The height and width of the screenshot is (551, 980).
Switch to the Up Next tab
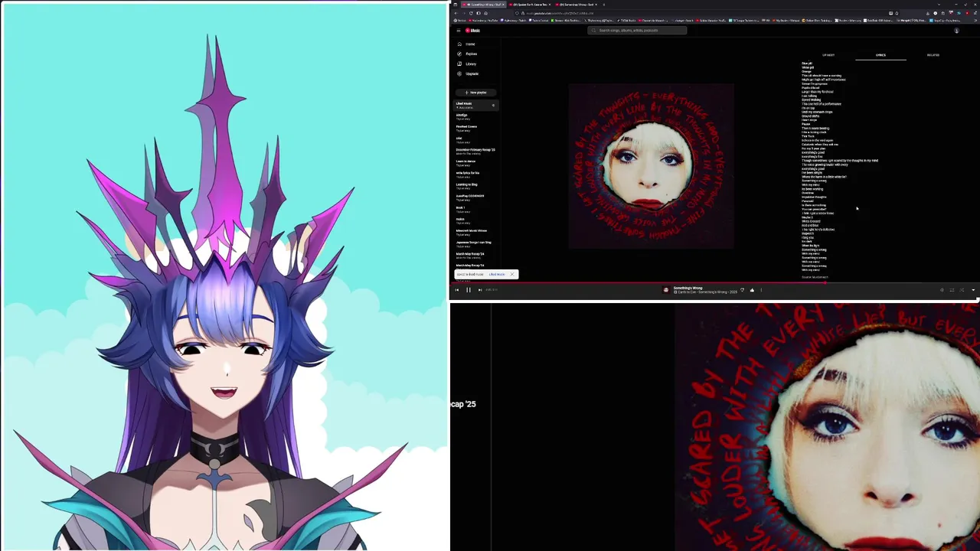click(x=828, y=55)
